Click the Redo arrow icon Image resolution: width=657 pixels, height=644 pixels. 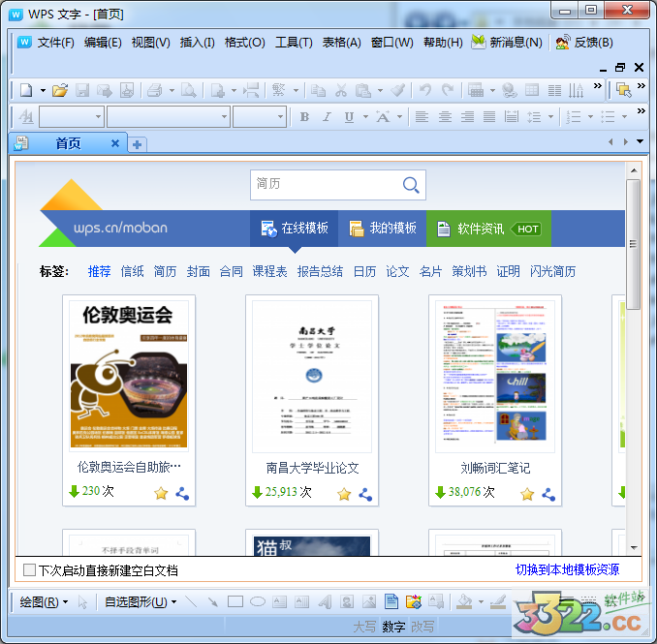[x=448, y=90]
